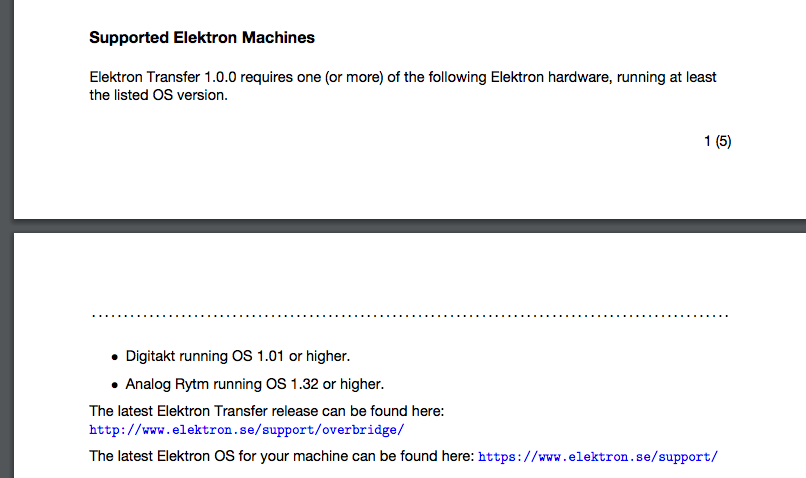
Task: Click the Supported Elektron Machines heading
Action: click(202, 38)
